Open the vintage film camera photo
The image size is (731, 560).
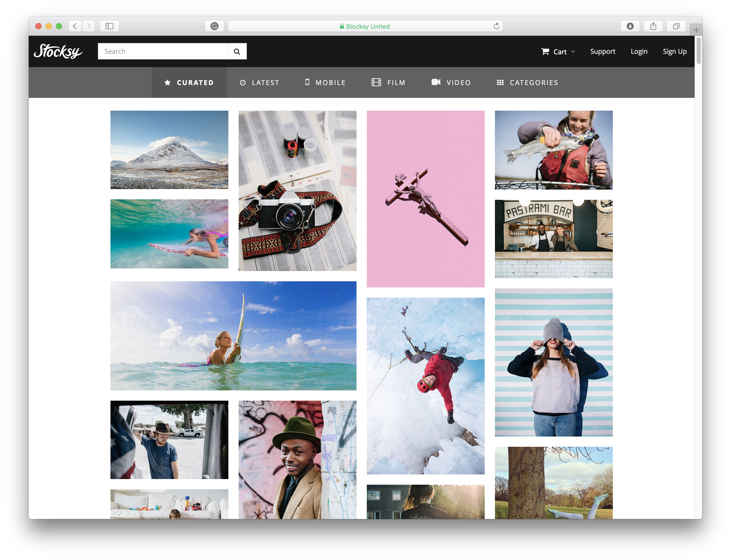[x=298, y=191]
